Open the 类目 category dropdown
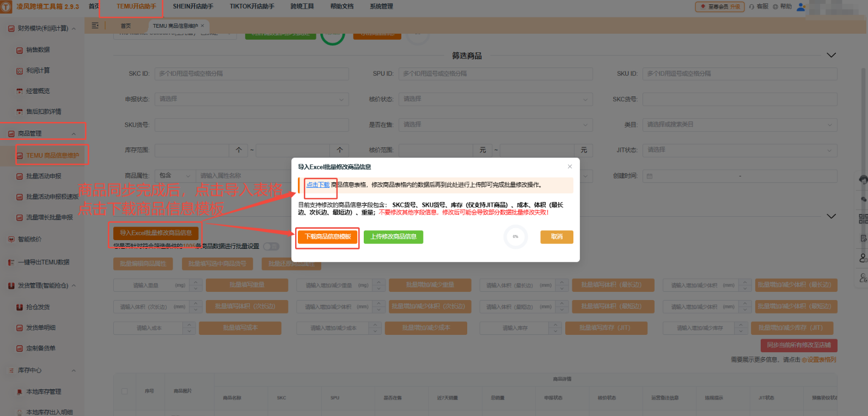868x416 pixels. (x=739, y=125)
